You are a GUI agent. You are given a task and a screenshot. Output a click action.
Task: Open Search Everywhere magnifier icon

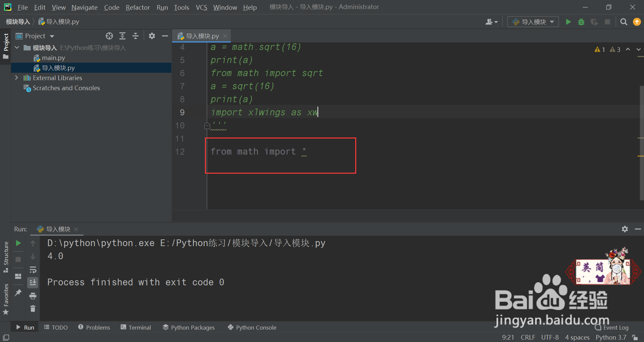pyautogui.click(x=624, y=22)
